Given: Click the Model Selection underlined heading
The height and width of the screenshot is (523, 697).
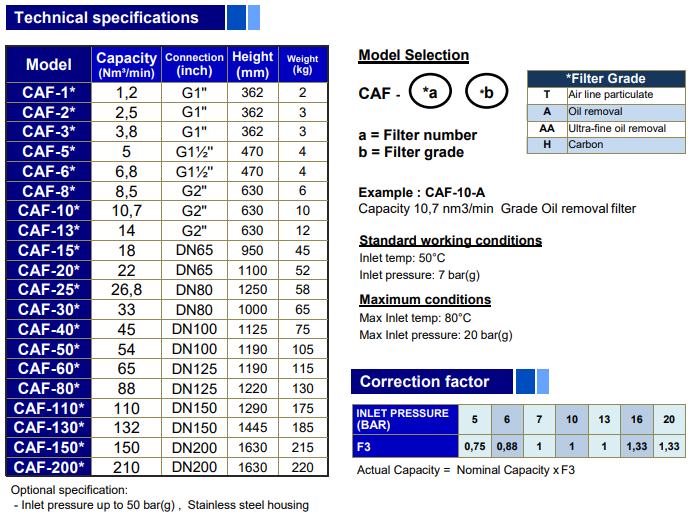Looking at the screenshot, I should click(x=413, y=55).
